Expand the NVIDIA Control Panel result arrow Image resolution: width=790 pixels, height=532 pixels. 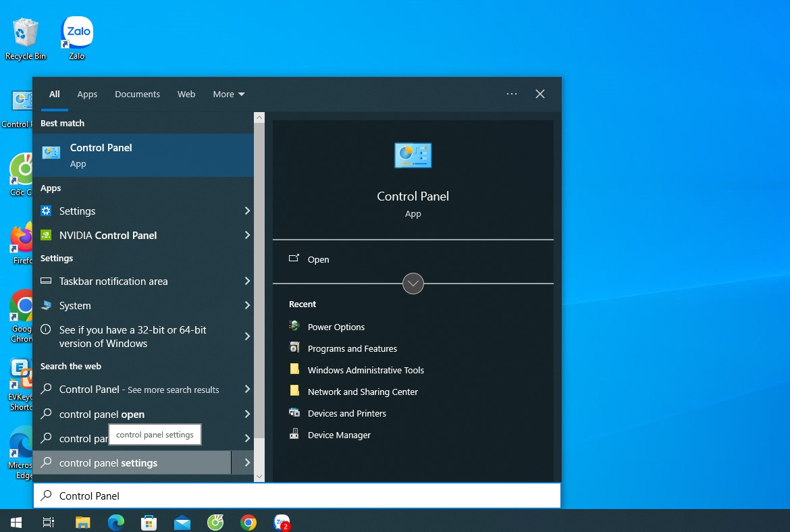247,235
